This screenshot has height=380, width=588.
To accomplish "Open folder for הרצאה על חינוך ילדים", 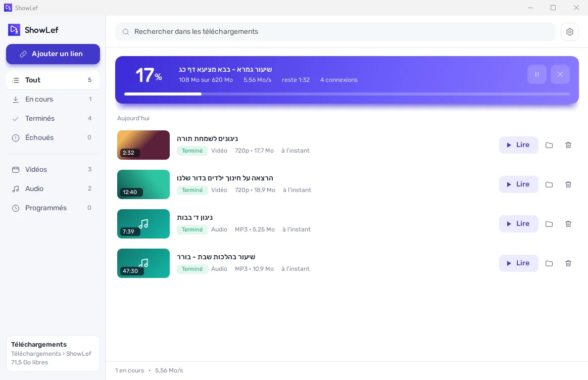I will click(549, 184).
